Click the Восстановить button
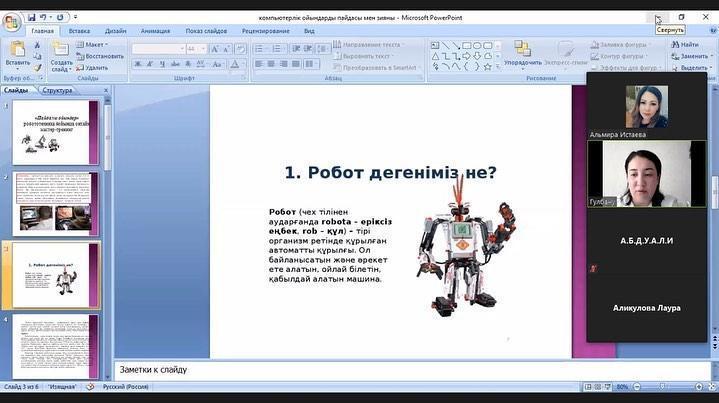Image resolution: width=719 pixels, height=403 pixels. pyautogui.click(x=100, y=56)
